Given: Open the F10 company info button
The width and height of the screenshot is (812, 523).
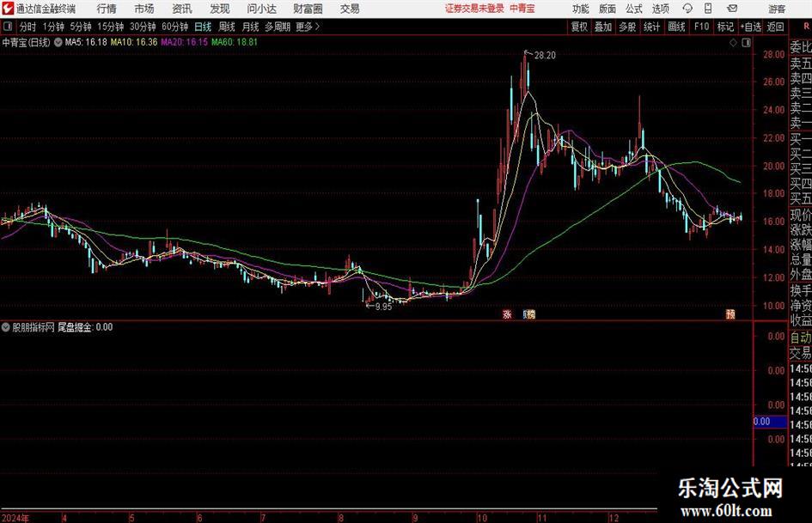Looking at the screenshot, I should click(701, 27).
